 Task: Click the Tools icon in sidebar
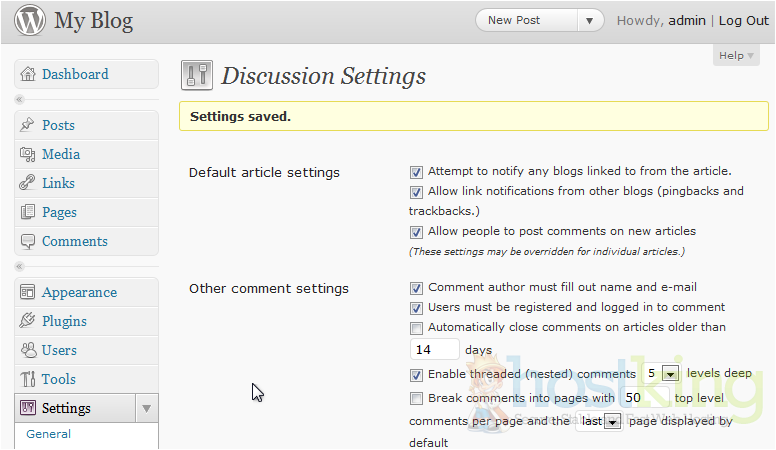point(28,380)
